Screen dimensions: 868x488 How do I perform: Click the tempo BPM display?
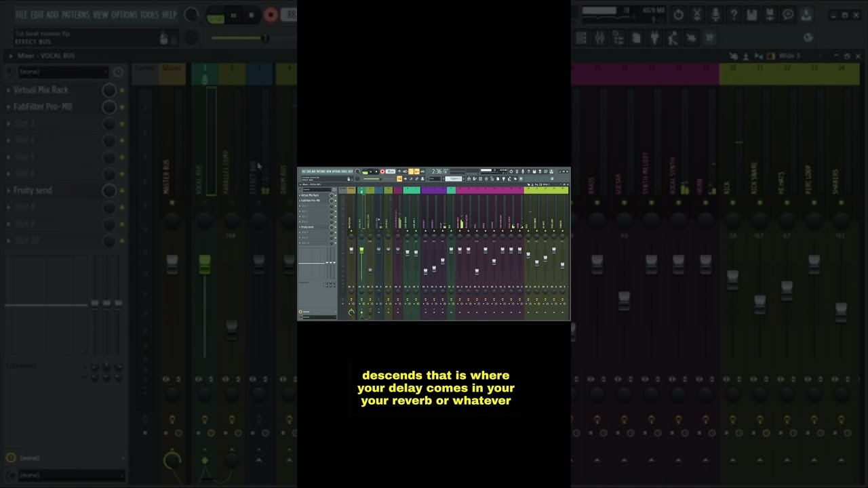[391, 171]
